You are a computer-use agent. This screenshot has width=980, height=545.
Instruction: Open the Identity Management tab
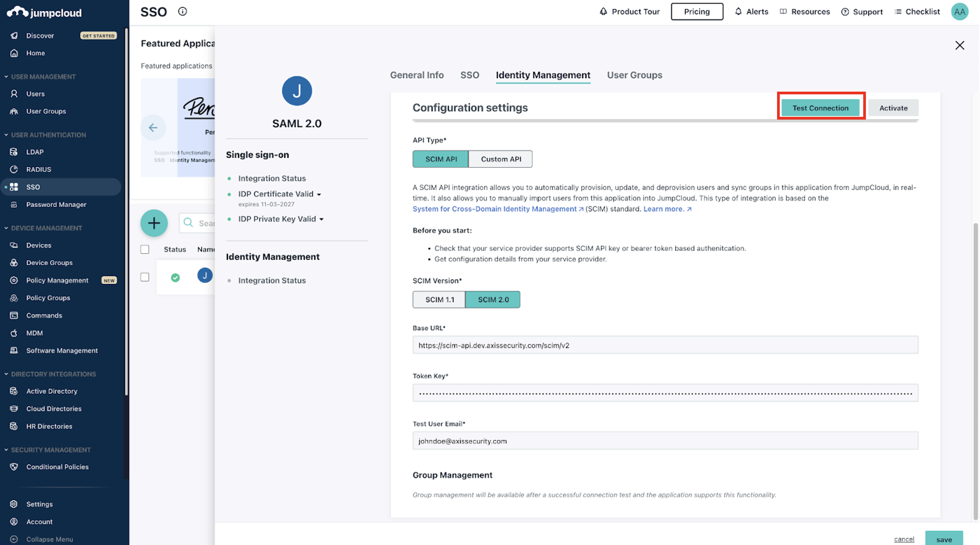pyautogui.click(x=543, y=75)
